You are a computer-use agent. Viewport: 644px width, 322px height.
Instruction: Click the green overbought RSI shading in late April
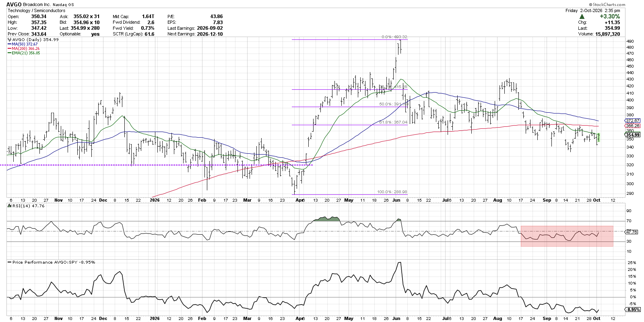pyautogui.click(x=326, y=219)
